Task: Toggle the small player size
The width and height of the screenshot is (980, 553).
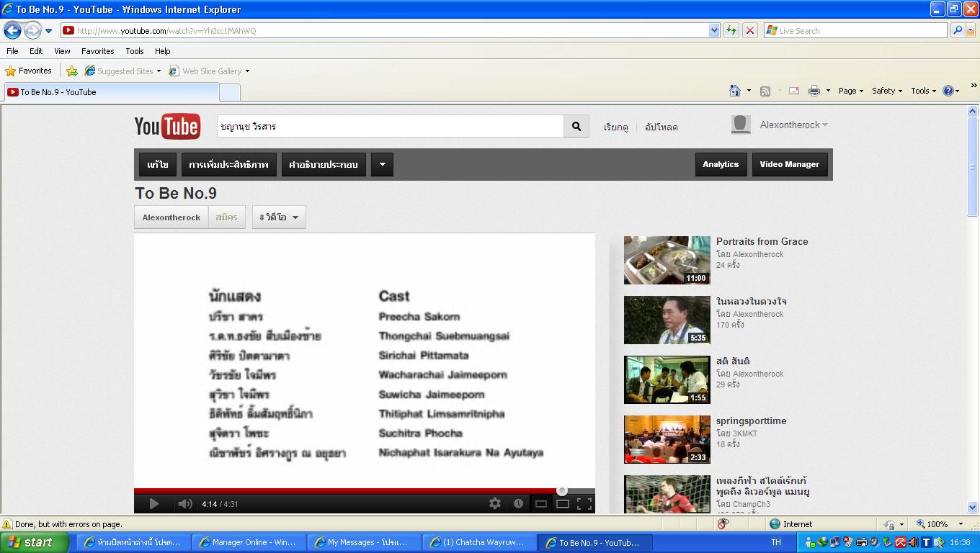Action: [540, 504]
